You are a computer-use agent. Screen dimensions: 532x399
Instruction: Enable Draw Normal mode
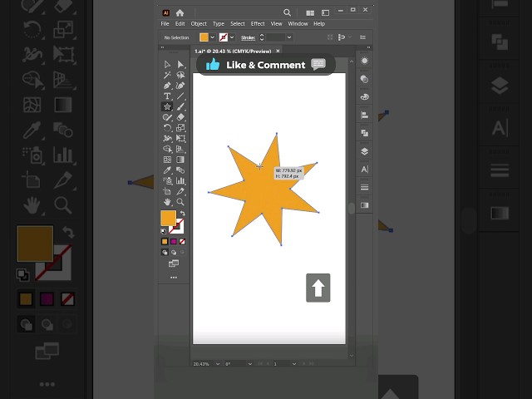point(165,252)
